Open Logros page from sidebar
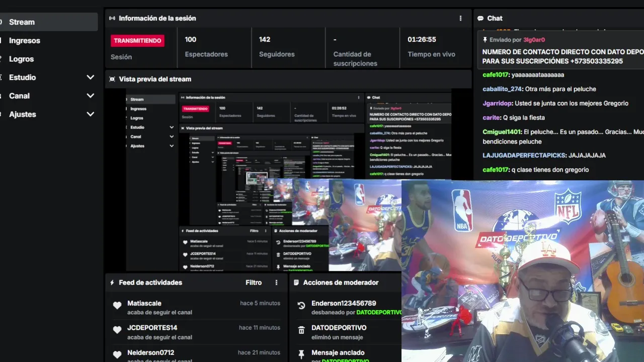Screen dimensions: 644x362 pos(21,59)
